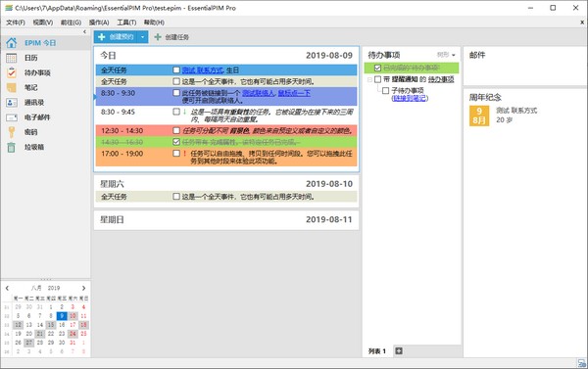Open the 电子邮件 mail icon

(11, 117)
